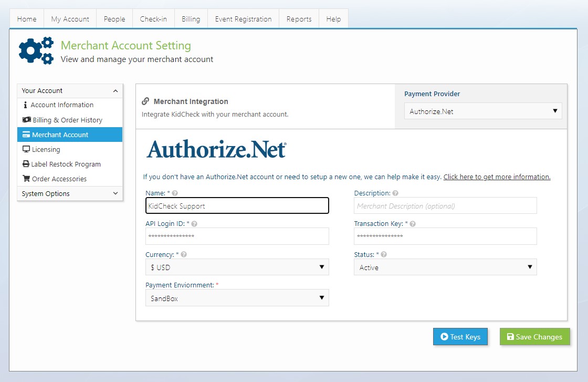Switch to the People tab
588x382 pixels.
(x=114, y=19)
